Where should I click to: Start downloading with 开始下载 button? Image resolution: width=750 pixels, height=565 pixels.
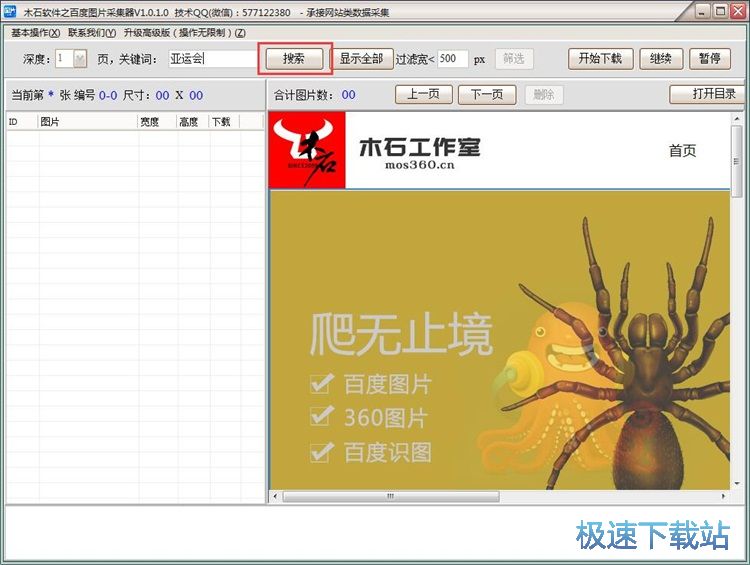pos(600,59)
